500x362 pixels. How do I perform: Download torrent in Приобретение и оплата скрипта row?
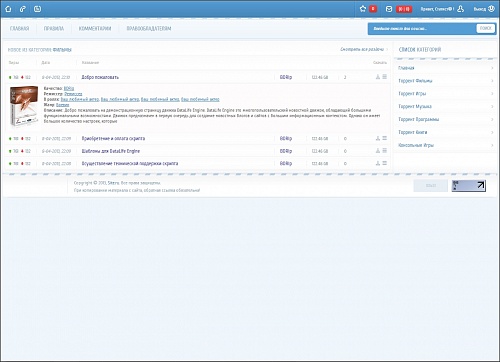point(378,138)
